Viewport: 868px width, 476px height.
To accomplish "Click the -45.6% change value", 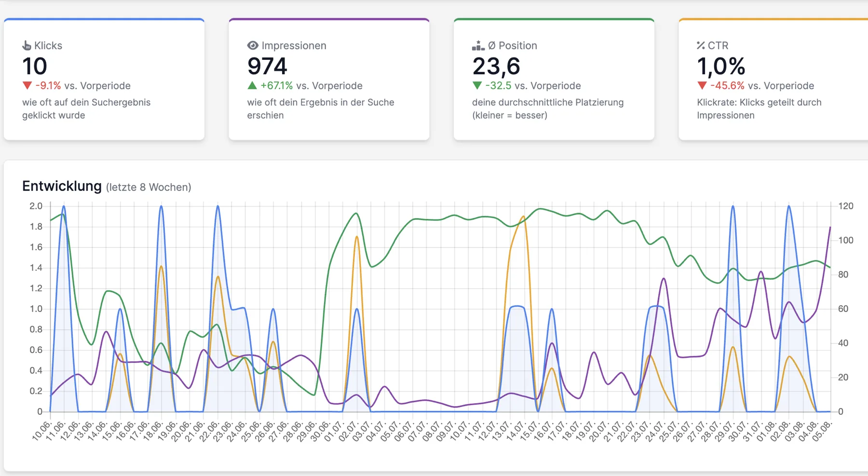I will [x=727, y=85].
